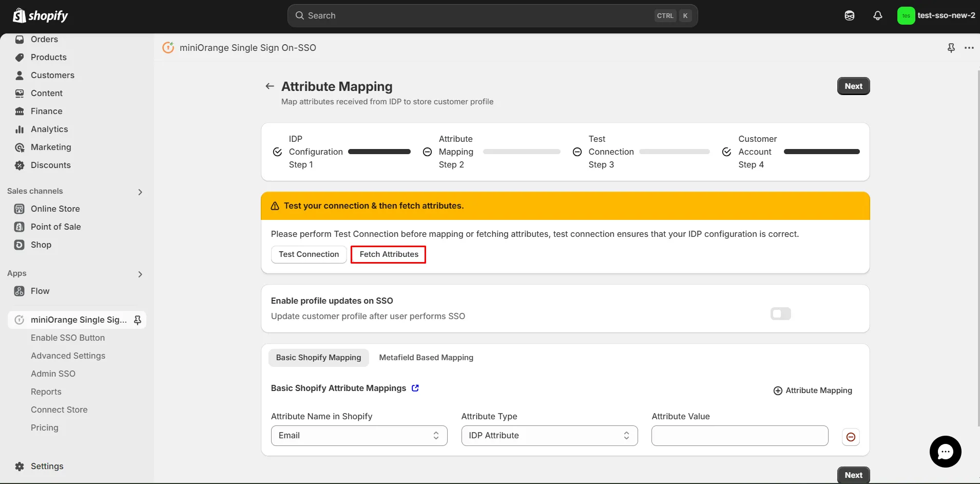Open Advanced Settings submenu item
Viewport: 980px width, 484px height.
tap(68, 356)
